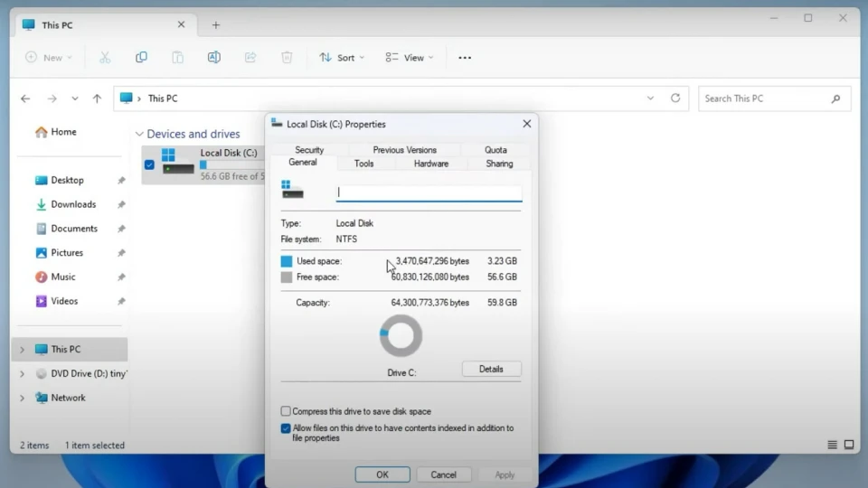Switch to large icons view in status bar

pos(849,445)
